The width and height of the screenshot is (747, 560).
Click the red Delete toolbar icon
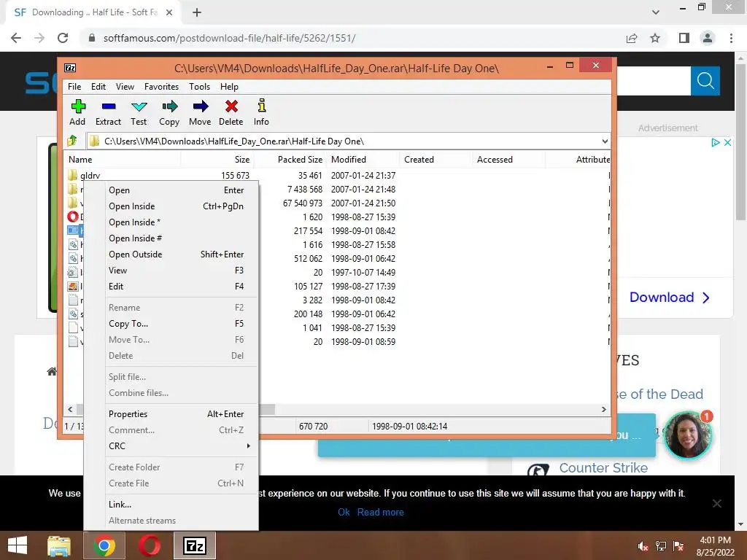(x=231, y=106)
